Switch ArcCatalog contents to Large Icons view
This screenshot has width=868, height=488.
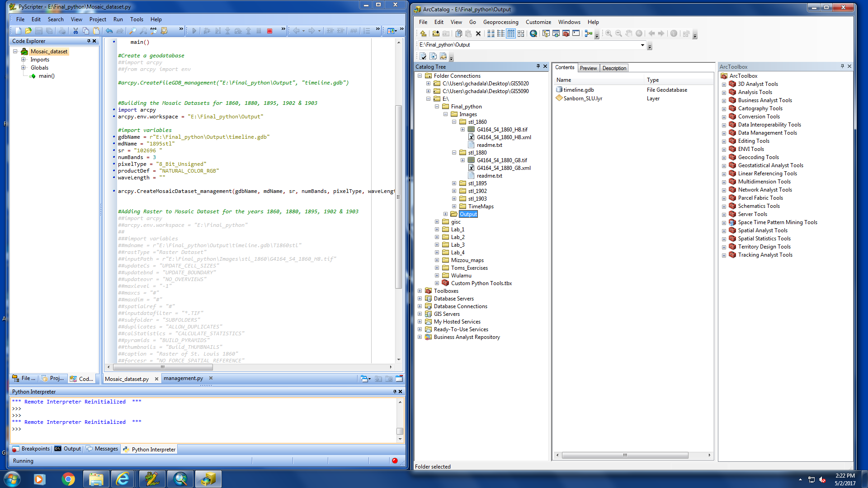491,33
